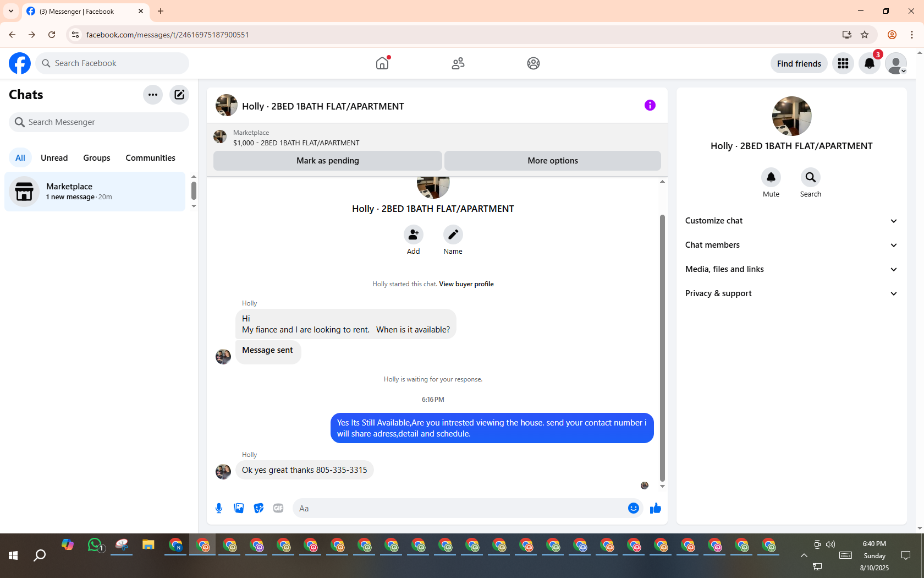Open WhatsApp from the taskbar

95,545
